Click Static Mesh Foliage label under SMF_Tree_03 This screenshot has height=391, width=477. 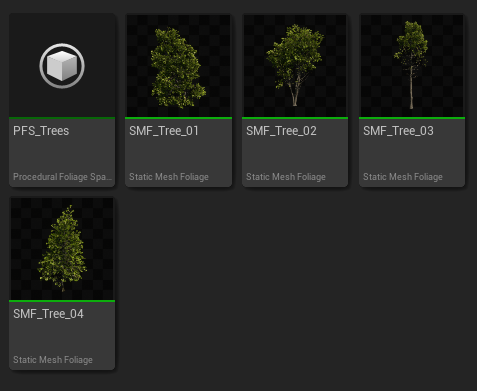(403, 177)
